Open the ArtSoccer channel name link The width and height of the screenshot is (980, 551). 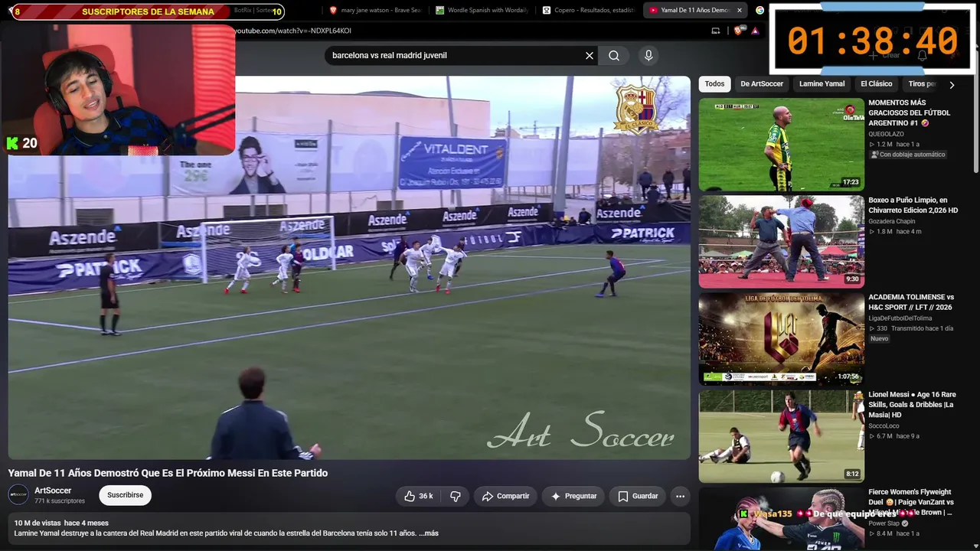click(x=53, y=491)
